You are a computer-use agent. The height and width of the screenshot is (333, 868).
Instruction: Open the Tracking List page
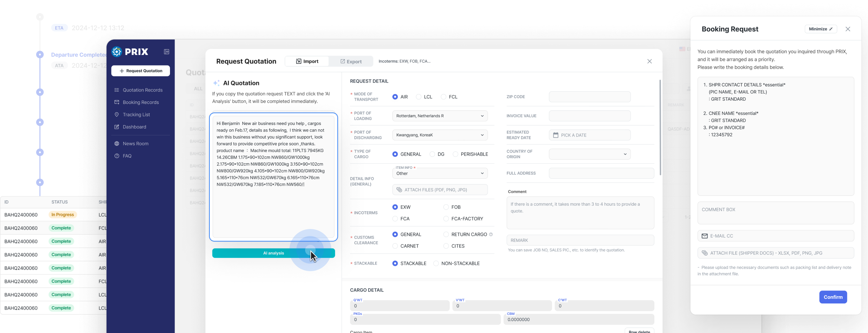pyautogui.click(x=136, y=115)
